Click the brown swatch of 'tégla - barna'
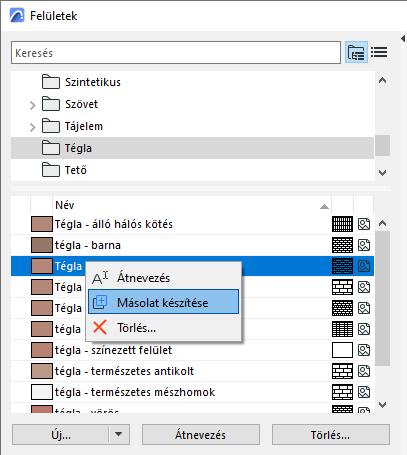407x455 pixels. pos(42,245)
